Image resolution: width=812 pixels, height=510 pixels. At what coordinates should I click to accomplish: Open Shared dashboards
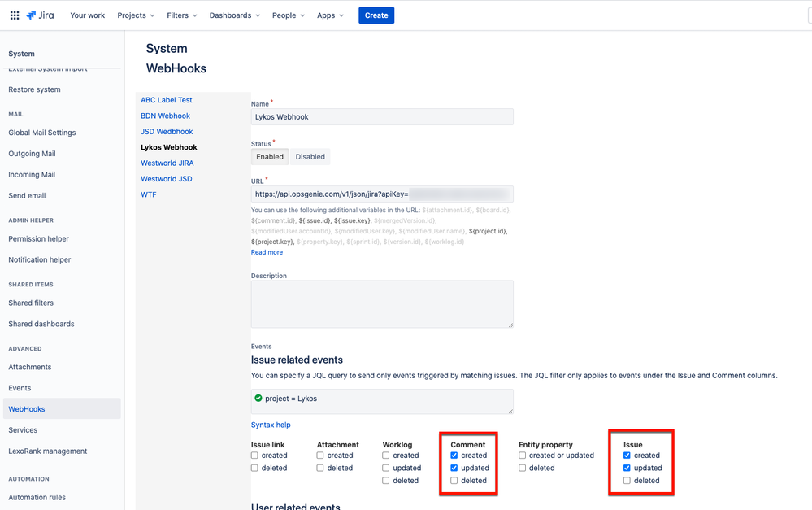click(41, 324)
